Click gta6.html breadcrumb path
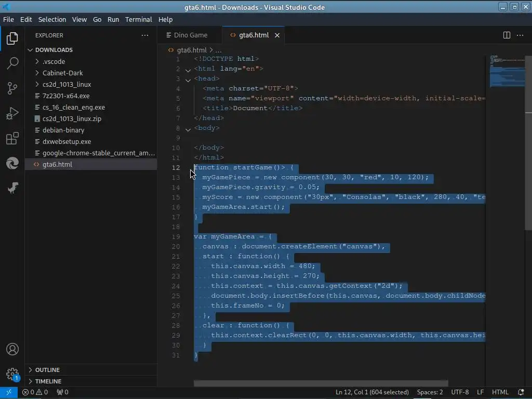This screenshot has height=399, width=532. coord(192,50)
